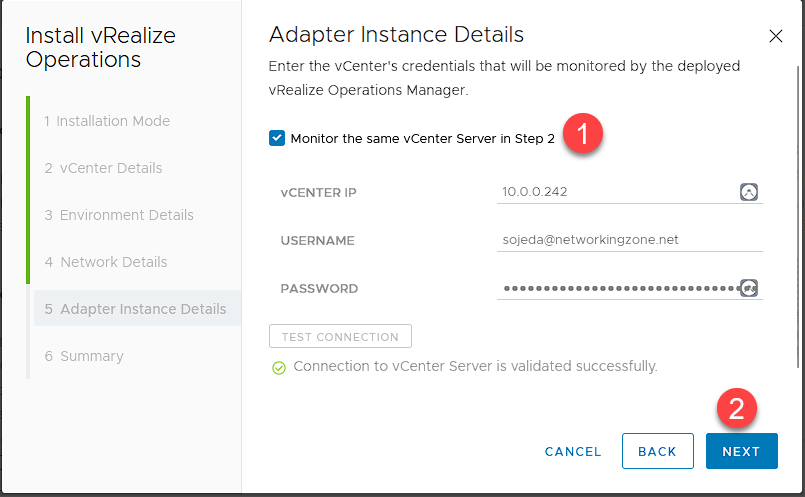Focus the vCenter IP input field
The width and height of the screenshot is (805, 497).
pos(615,192)
